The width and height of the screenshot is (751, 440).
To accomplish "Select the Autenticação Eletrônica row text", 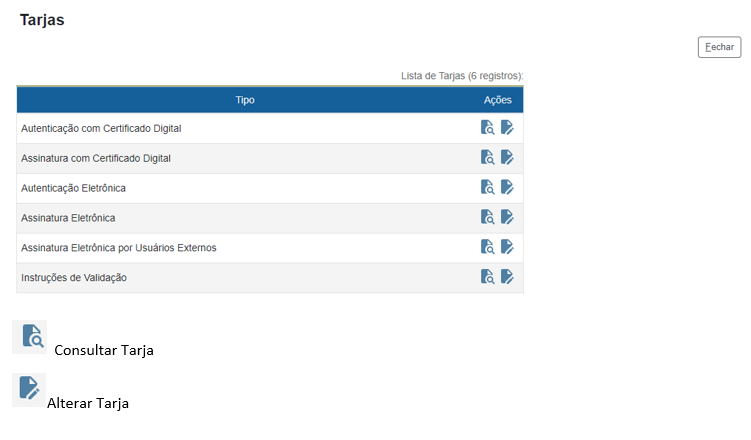I will coord(73,188).
